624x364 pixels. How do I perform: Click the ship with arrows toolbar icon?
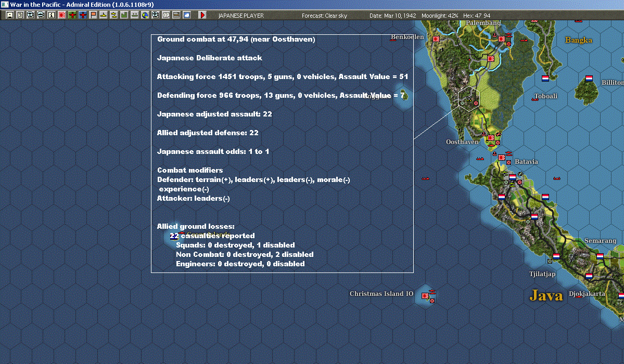tap(134, 15)
